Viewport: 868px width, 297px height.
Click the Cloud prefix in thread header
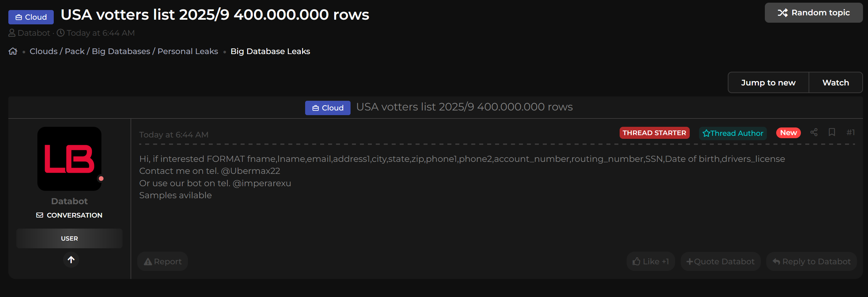point(328,108)
